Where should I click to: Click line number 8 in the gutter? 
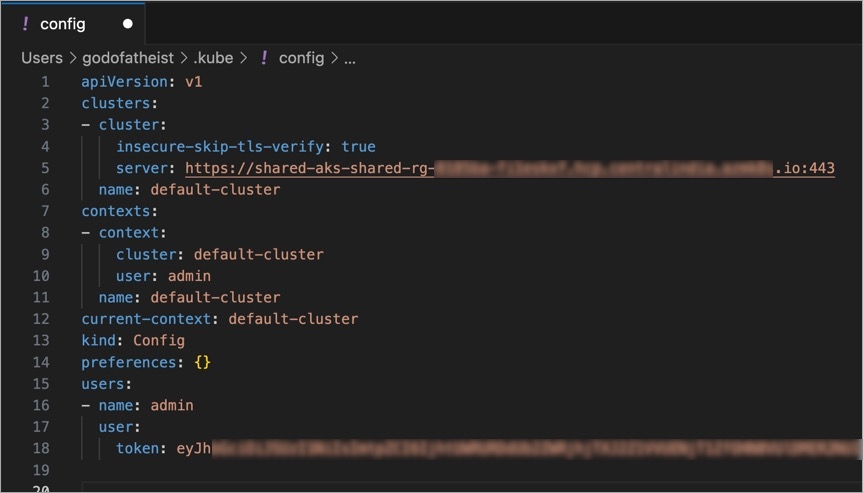click(x=45, y=233)
